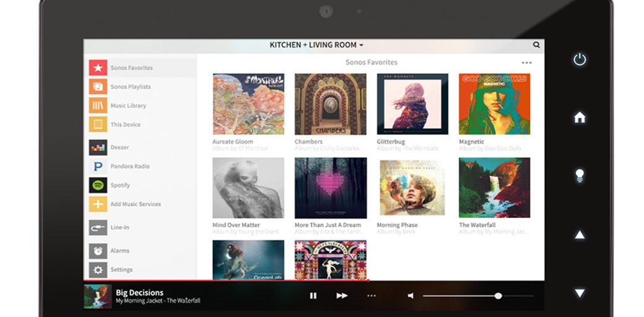Open Pandora Radio icon

click(x=98, y=167)
